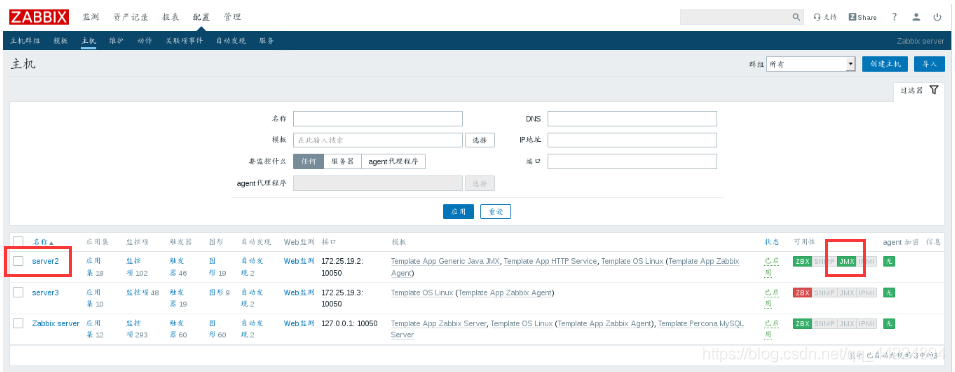Image resolution: width=955 pixels, height=372 pixels.
Task: Switch to 服务 submenu tab
Action: [266, 41]
